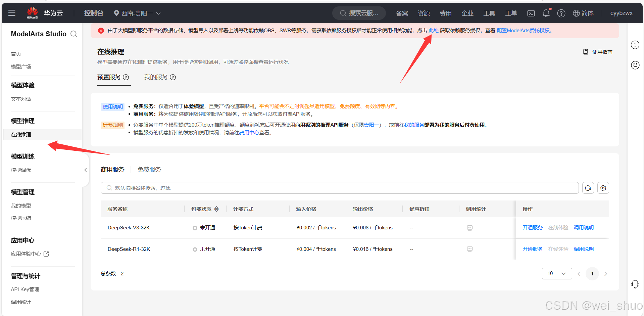644x316 pixels.
Task: Click external link icon beside 应用体验中心
Action: click(x=46, y=254)
